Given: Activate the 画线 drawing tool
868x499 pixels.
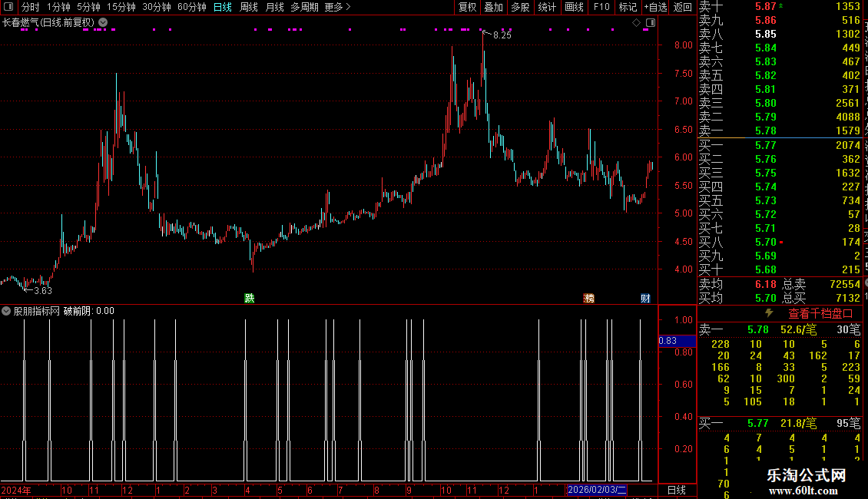Looking at the screenshot, I should coord(574,7).
